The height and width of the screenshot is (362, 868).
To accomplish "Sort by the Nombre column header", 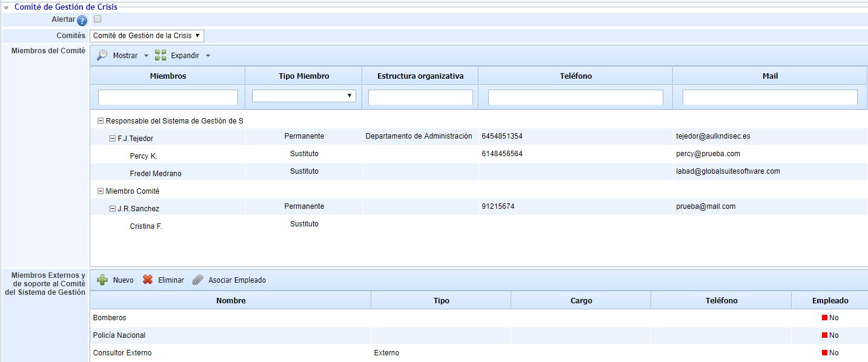I will point(230,300).
